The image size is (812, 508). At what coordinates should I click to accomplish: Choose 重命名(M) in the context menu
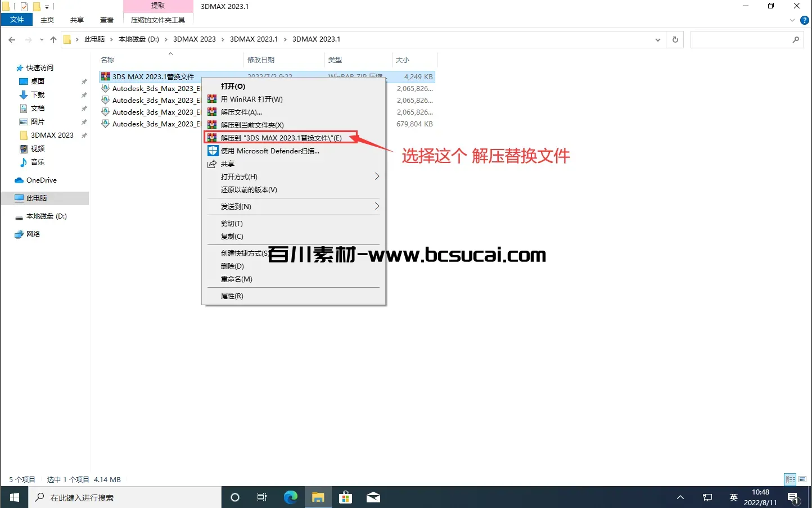pos(294,279)
